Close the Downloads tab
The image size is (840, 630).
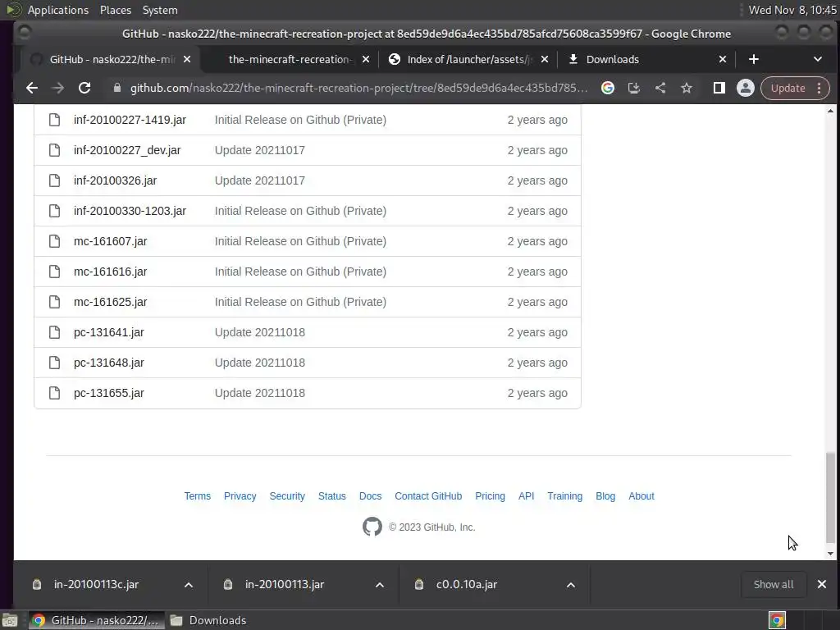click(x=722, y=59)
